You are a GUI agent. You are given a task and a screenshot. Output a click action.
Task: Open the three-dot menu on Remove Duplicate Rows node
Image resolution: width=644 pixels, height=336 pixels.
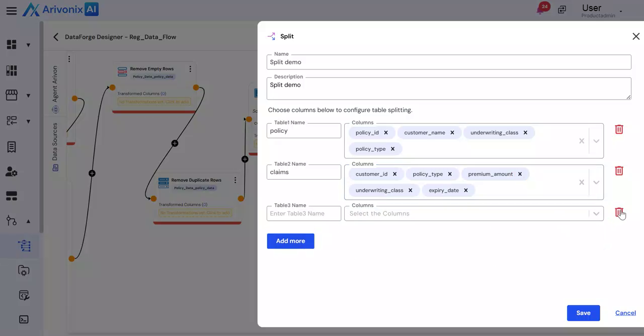235,180
